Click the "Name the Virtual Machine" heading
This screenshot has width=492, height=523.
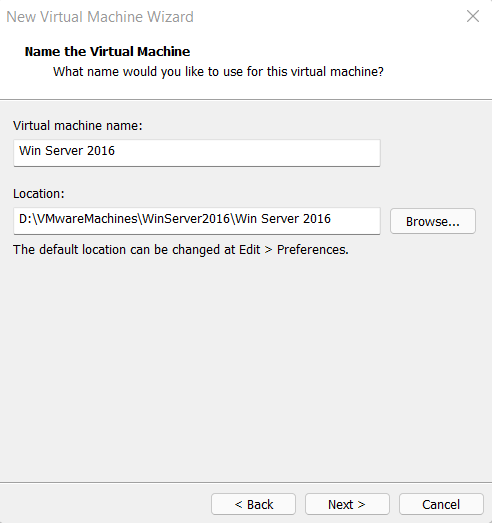pos(107,52)
